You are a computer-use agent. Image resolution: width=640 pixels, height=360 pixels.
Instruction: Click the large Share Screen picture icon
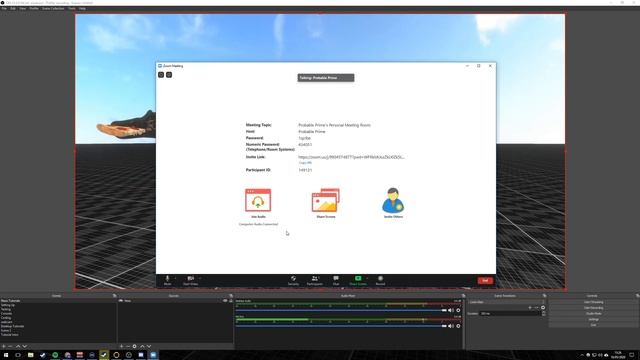pos(326,200)
